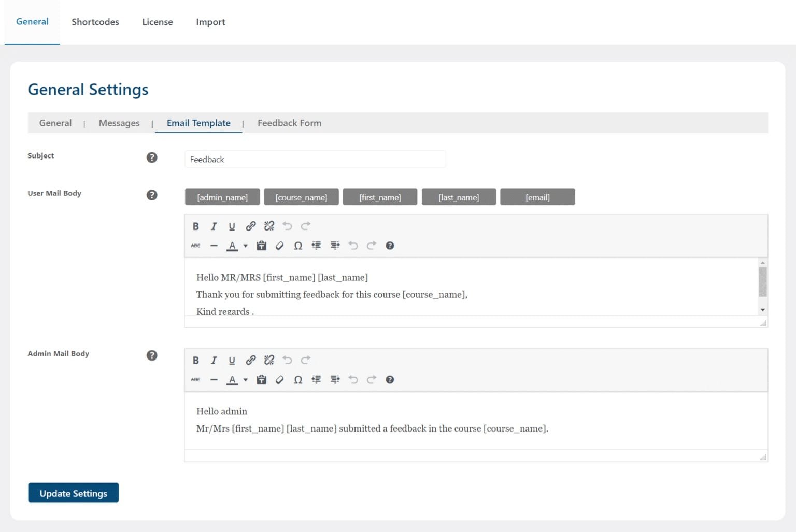Focus the Subject input field
The image size is (796, 532).
point(315,159)
